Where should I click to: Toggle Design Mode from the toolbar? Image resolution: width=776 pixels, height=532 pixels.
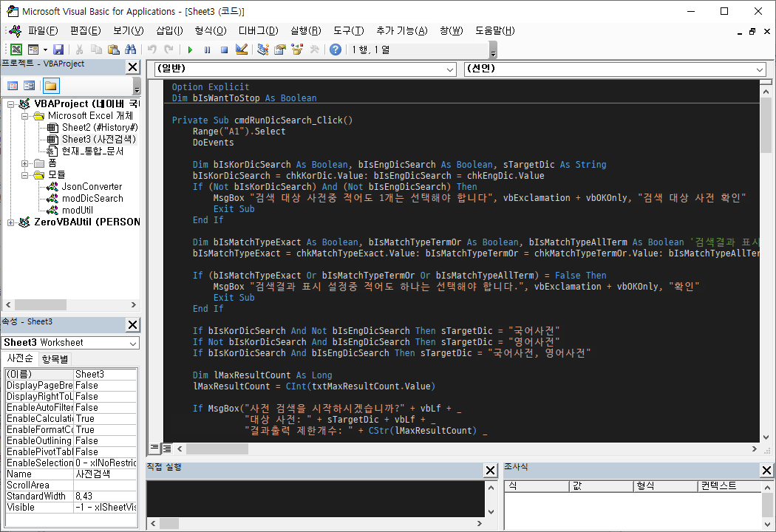pyautogui.click(x=242, y=50)
